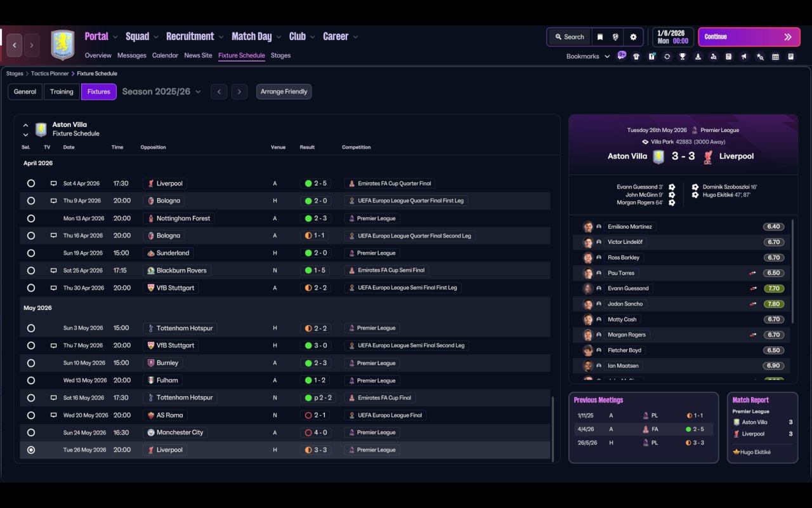
Task: Click the TV icon on the AS Roma row
Action: click(x=54, y=415)
